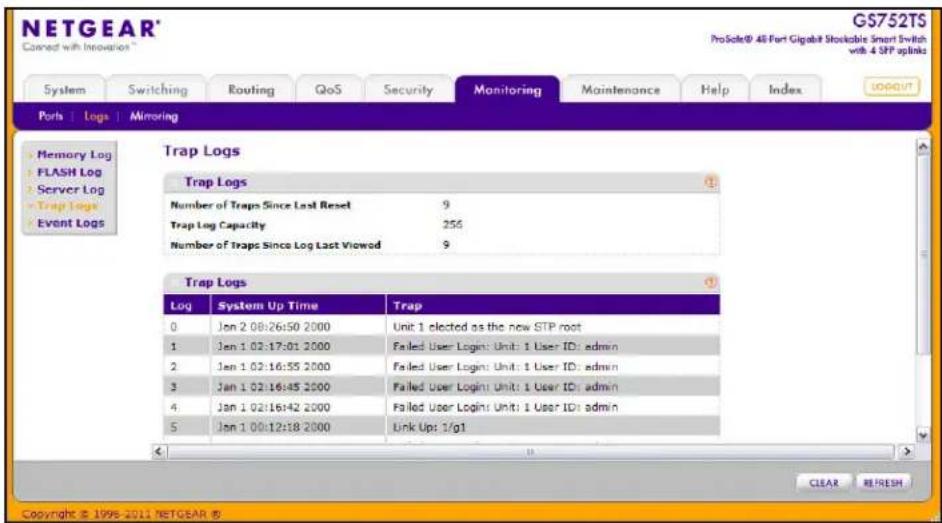Go to Ports submenu
Screen dimensions: 942x523
(50, 116)
